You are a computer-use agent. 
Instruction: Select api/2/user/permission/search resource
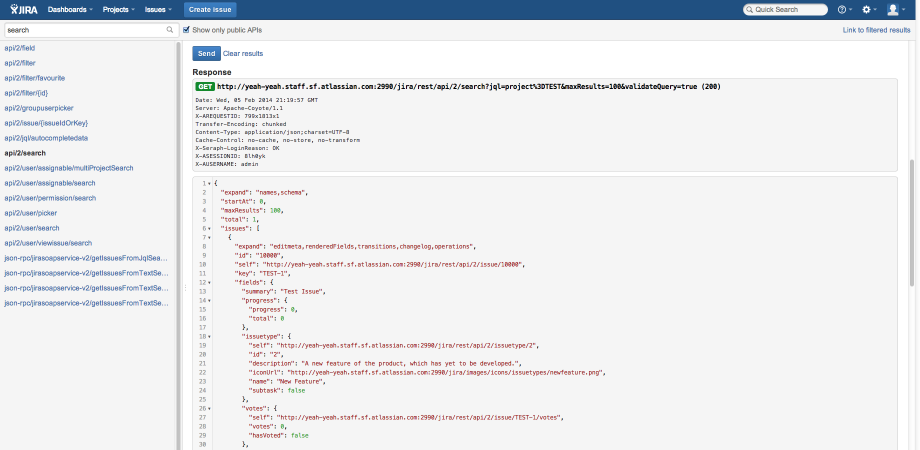[x=50, y=198]
